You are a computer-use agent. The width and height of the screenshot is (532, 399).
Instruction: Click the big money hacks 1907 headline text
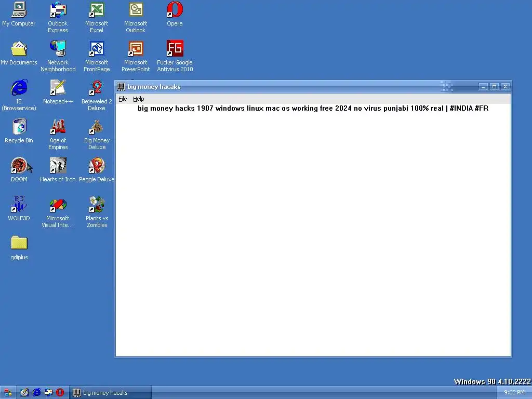click(x=313, y=108)
